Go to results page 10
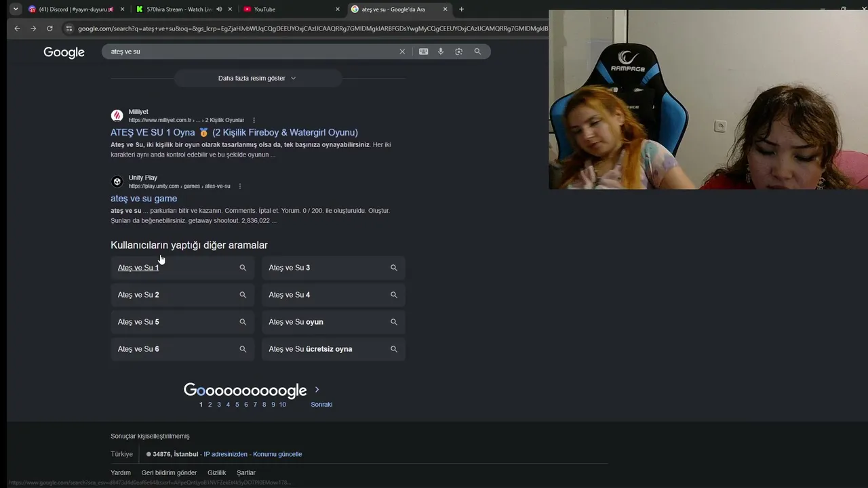This screenshot has width=868, height=488. (x=283, y=405)
